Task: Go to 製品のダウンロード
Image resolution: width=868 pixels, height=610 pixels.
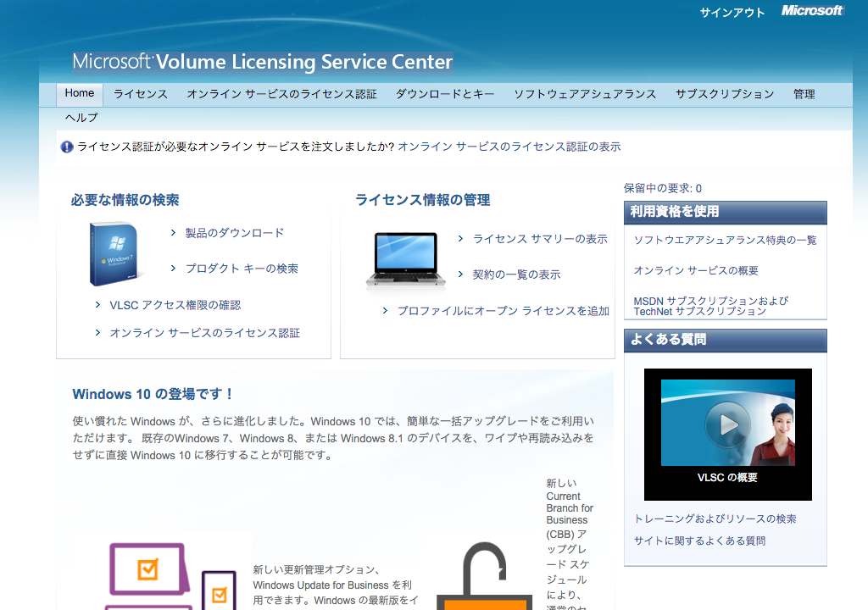Action: pos(235,233)
